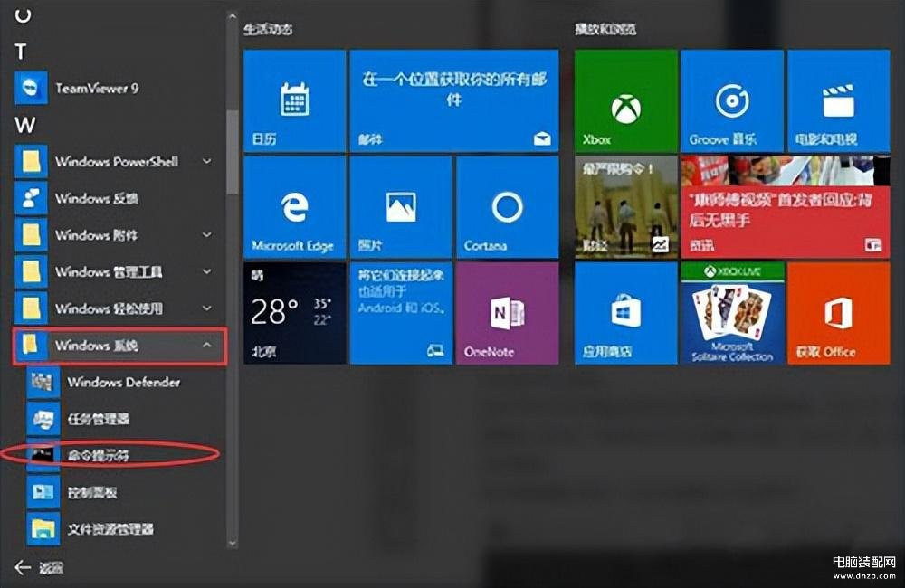The image size is (905, 588).
Task: Open the Control Panel (控制面板) icon
Action: (43, 491)
